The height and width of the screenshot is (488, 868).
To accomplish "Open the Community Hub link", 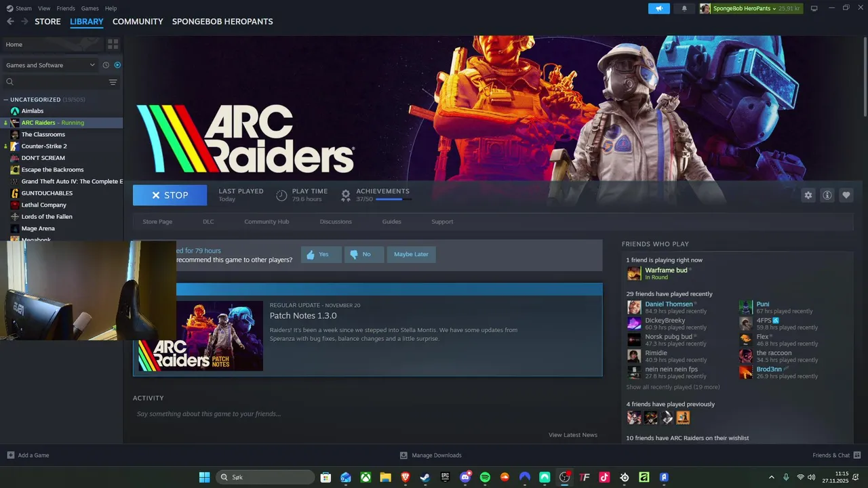I will click(x=267, y=222).
